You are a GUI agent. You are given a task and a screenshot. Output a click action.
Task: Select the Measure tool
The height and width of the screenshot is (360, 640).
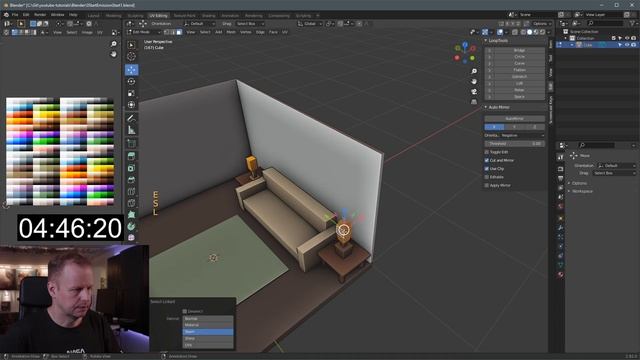pos(131,130)
